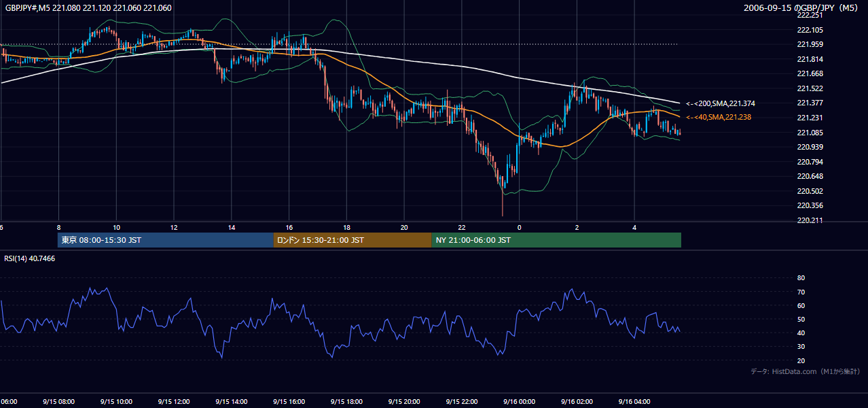The width and height of the screenshot is (868, 408).
Task: Click RSI scale level 20
Action: (x=801, y=360)
